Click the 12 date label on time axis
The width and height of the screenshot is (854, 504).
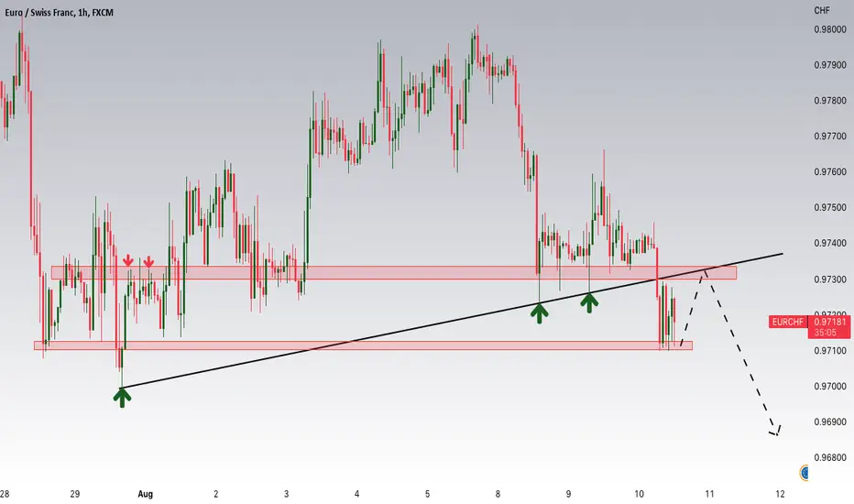[780, 494]
